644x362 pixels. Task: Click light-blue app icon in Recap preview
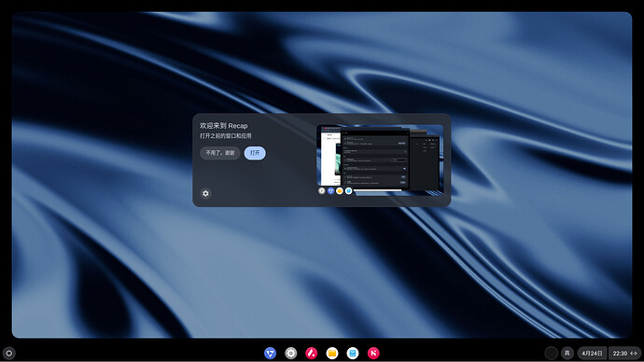pos(349,191)
